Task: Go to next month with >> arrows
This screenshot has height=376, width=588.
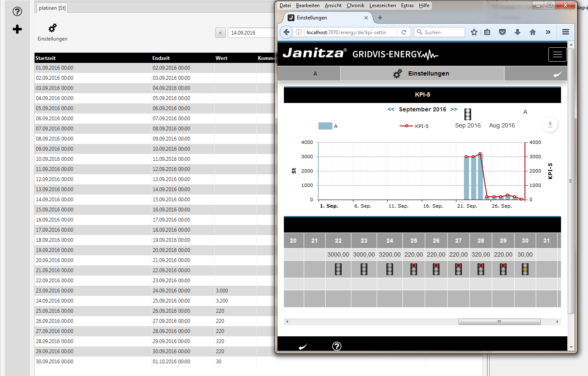Action: point(454,109)
